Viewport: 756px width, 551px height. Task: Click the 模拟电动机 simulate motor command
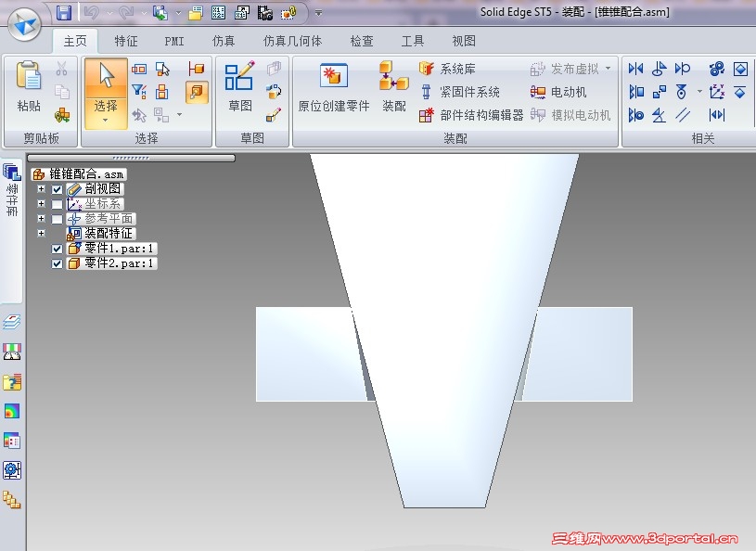570,115
